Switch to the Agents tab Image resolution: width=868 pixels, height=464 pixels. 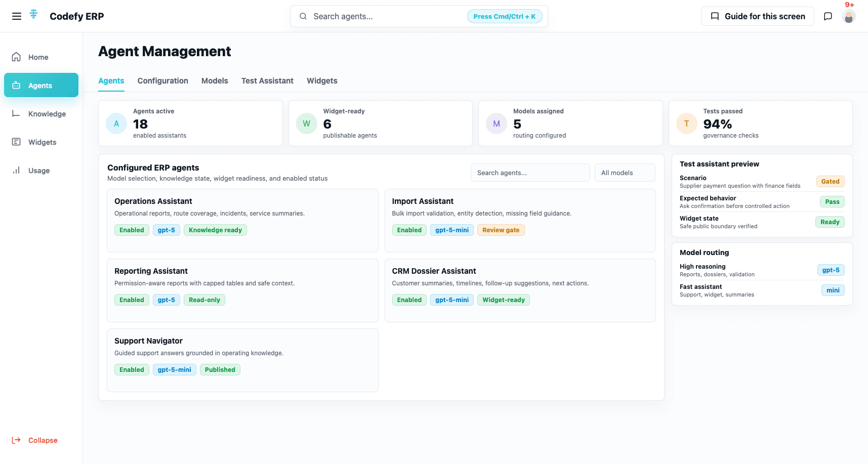(111, 81)
